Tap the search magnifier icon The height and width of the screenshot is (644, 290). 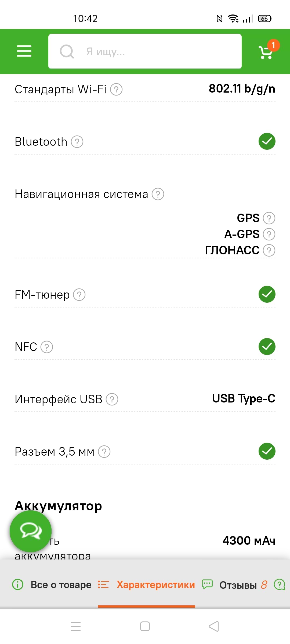(67, 51)
